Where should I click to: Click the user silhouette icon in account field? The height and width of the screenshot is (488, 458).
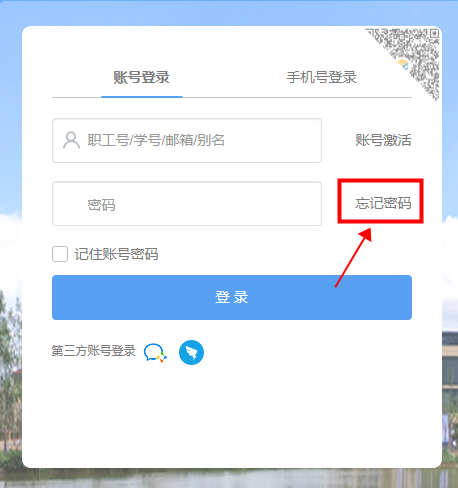(71, 140)
